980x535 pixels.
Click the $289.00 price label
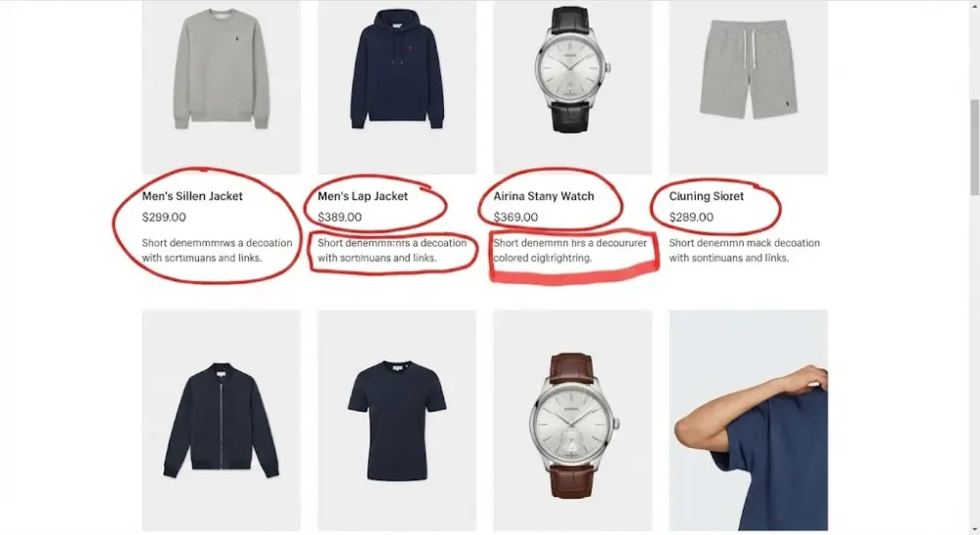point(691,218)
